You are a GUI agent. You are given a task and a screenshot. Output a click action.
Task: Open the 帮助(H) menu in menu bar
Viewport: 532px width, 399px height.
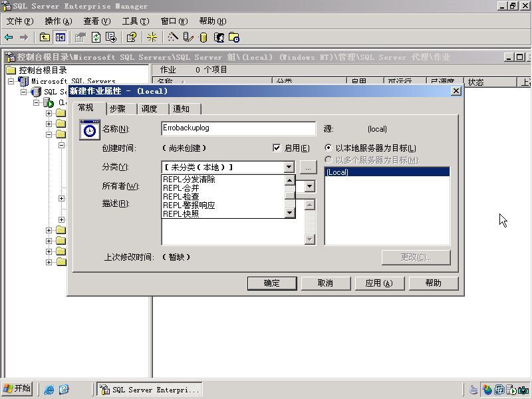[213, 21]
